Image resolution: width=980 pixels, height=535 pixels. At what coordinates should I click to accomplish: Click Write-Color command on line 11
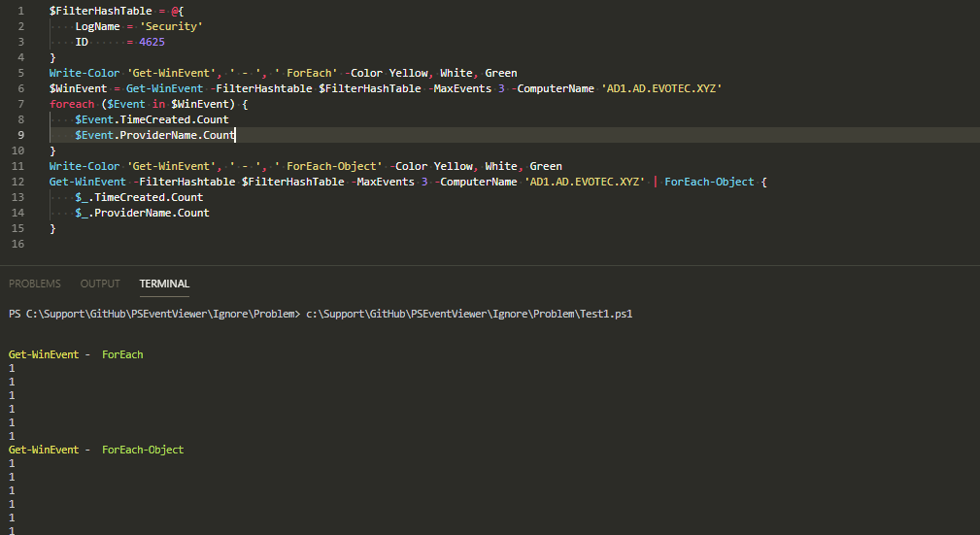pyautogui.click(x=84, y=166)
